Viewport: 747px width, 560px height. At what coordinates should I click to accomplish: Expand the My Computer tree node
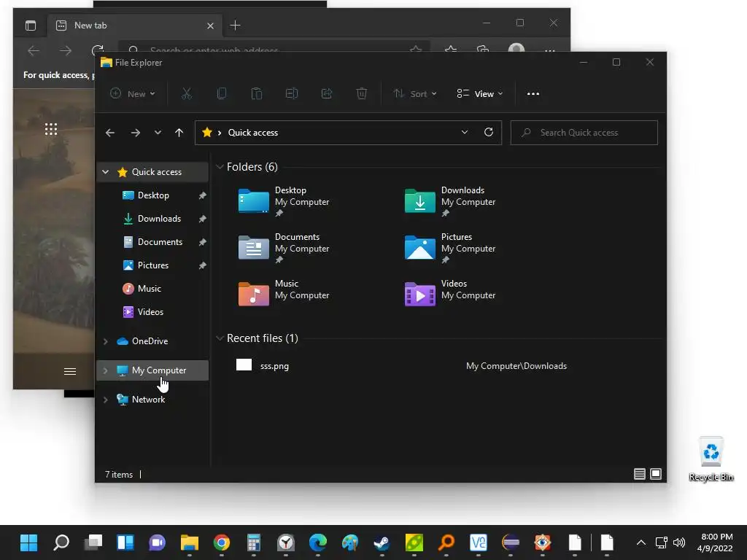[106, 370]
